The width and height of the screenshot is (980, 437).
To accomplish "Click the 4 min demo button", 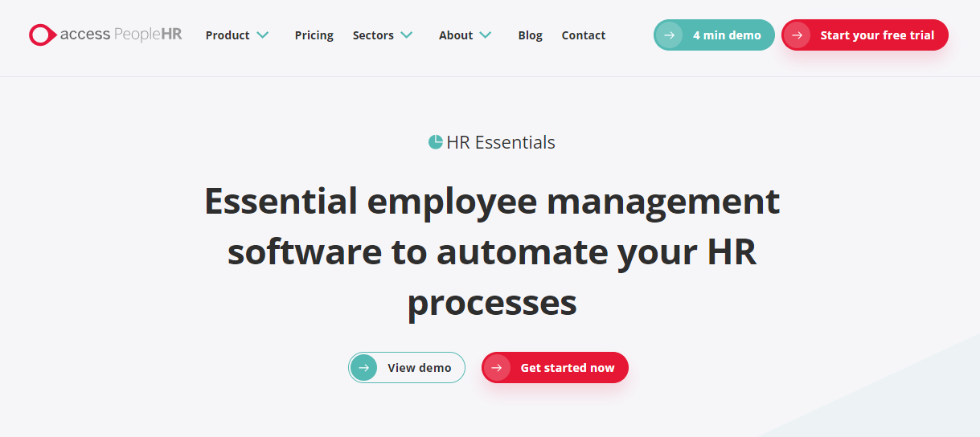I will tap(714, 35).
